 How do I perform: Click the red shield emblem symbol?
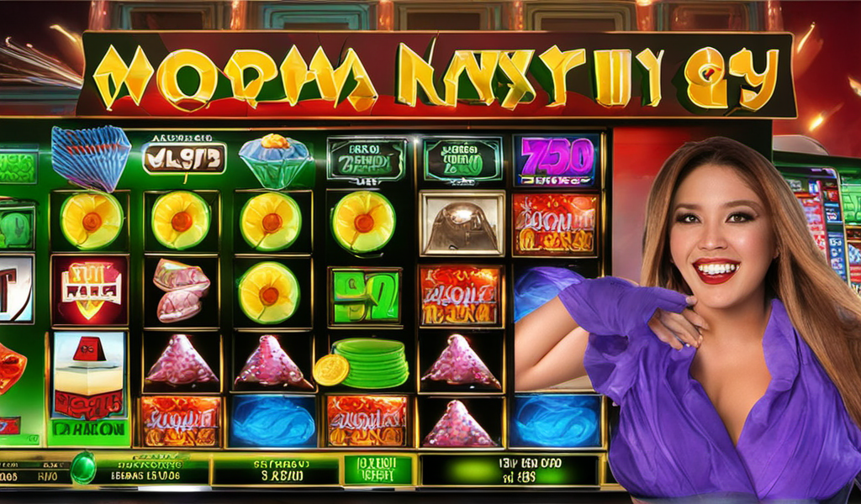coord(90,291)
